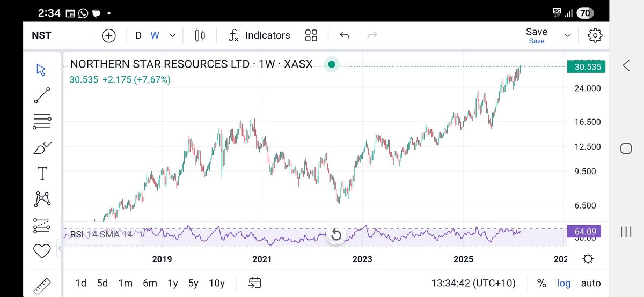644x297 pixels.
Task: Select the 1m date range
Action: pyautogui.click(x=126, y=283)
